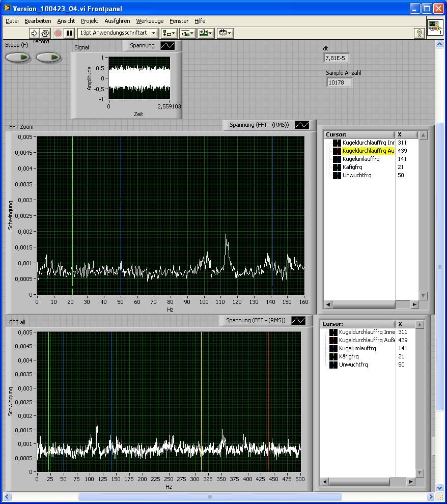Click the FFT Zoom plot legend line swatch

pos(302,125)
